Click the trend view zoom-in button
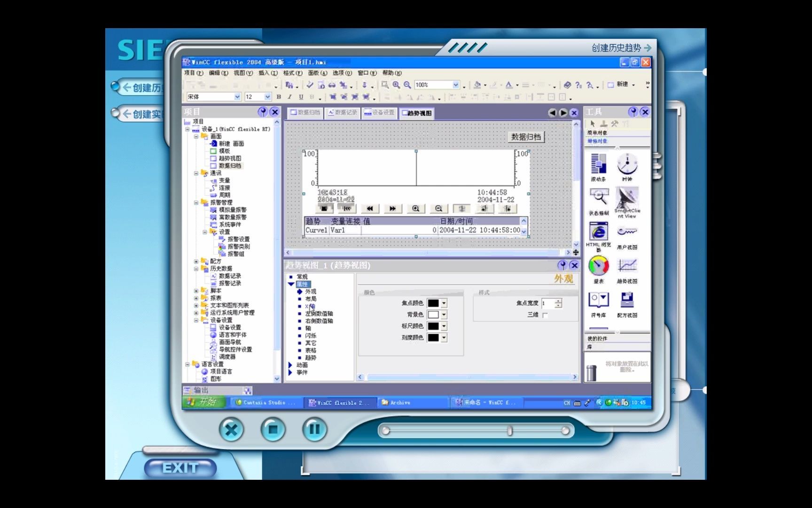The width and height of the screenshot is (812, 508). [416, 208]
